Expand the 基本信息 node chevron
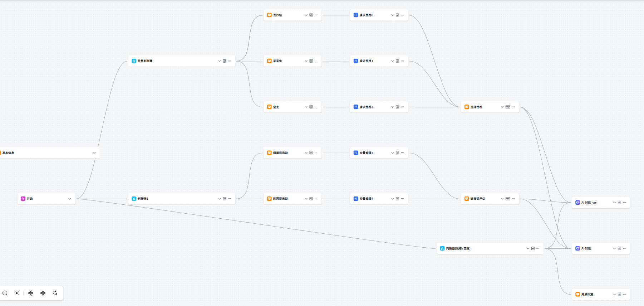644x306 pixels. click(x=94, y=153)
